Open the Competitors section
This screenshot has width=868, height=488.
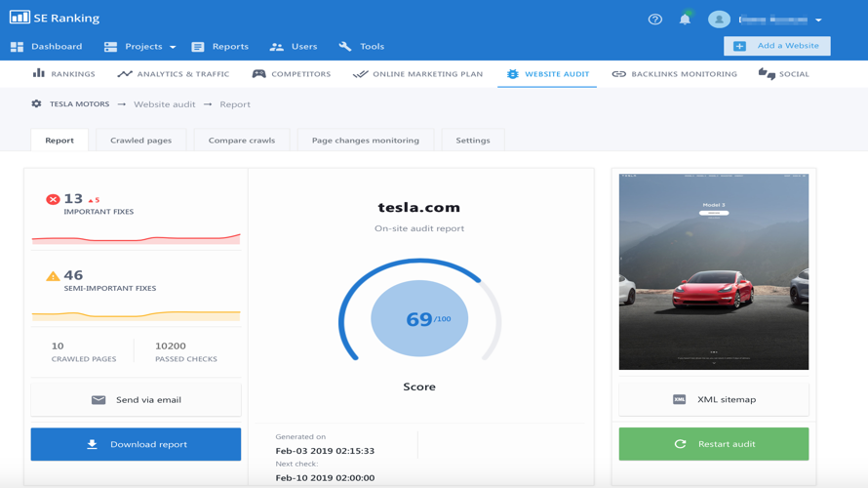point(291,74)
